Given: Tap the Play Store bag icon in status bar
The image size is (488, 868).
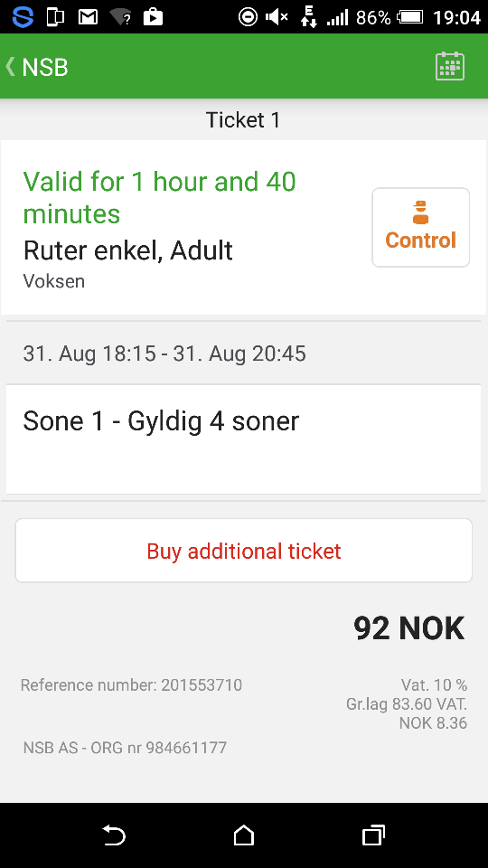Looking at the screenshot, I should [153, 17].
